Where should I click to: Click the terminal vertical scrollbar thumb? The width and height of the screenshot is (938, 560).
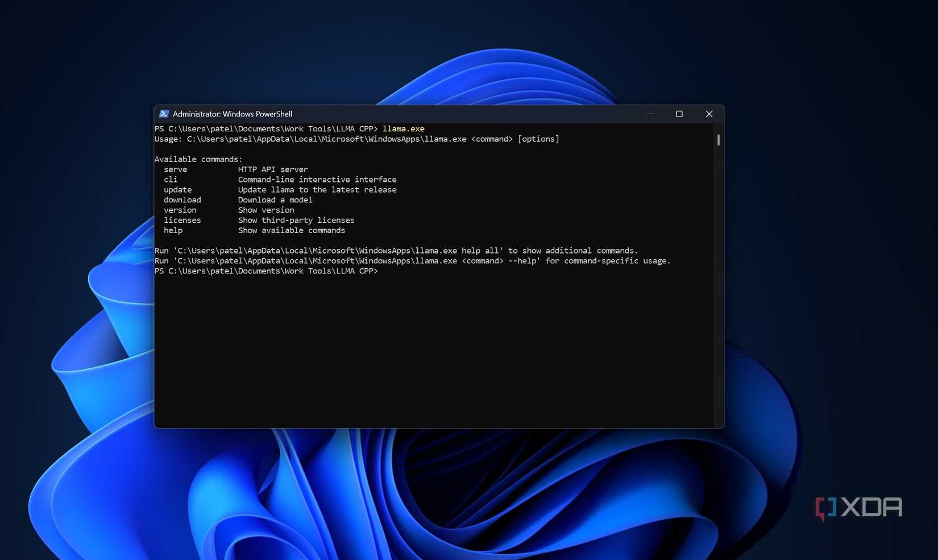tap(719, 139)
